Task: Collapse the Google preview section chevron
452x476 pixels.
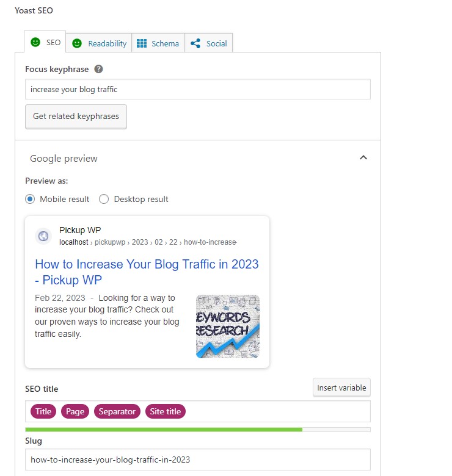Action: coord(363,157)
